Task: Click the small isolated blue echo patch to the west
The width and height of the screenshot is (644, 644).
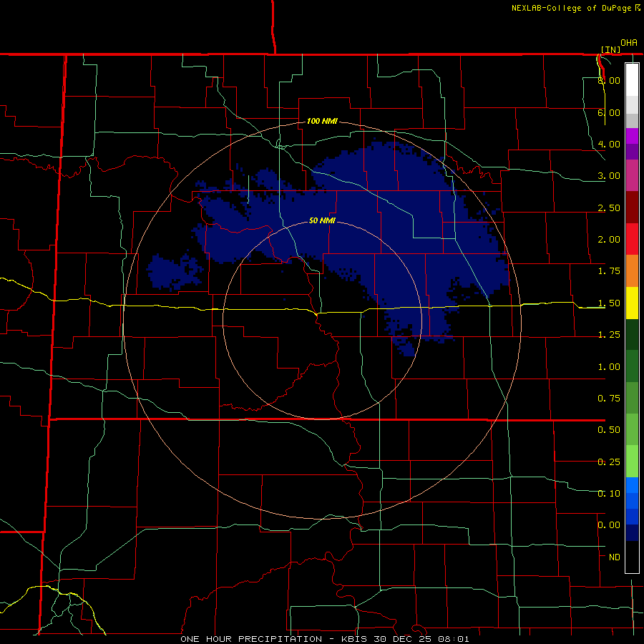Action: coord(175,270)
